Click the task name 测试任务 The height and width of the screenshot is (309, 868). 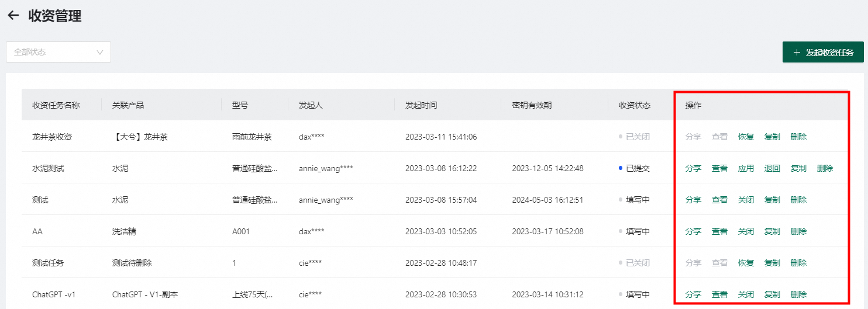pos(48,263)
